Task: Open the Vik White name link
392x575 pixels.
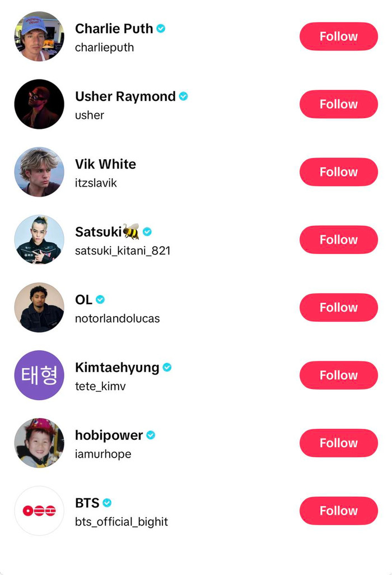Action: pos(105,164)
